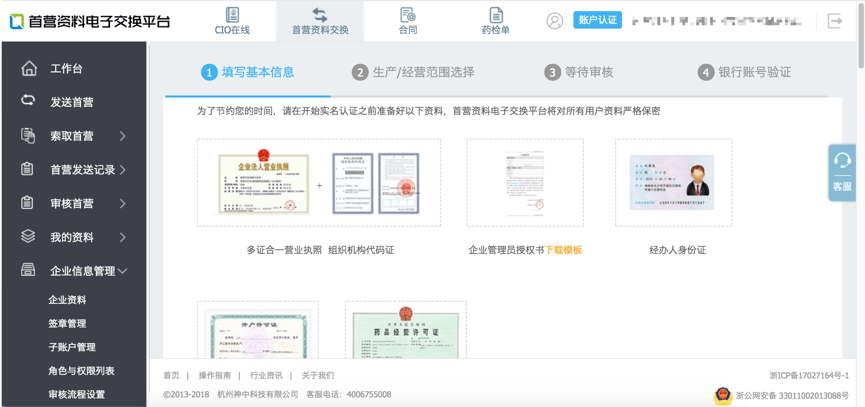The image size is (865, 407).
Task: Click the platform logo icon
Action: pyautogui.click(x=17, y=22)
